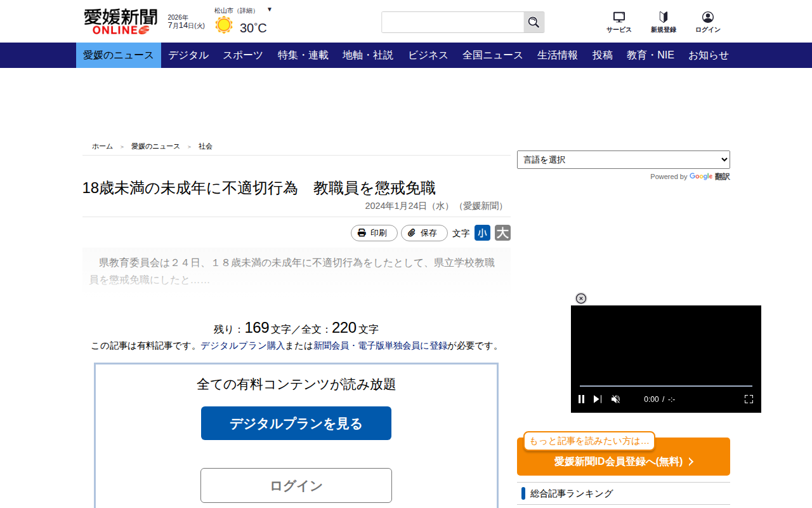Expand the weather city dropdown arrow

coord(270,10)
